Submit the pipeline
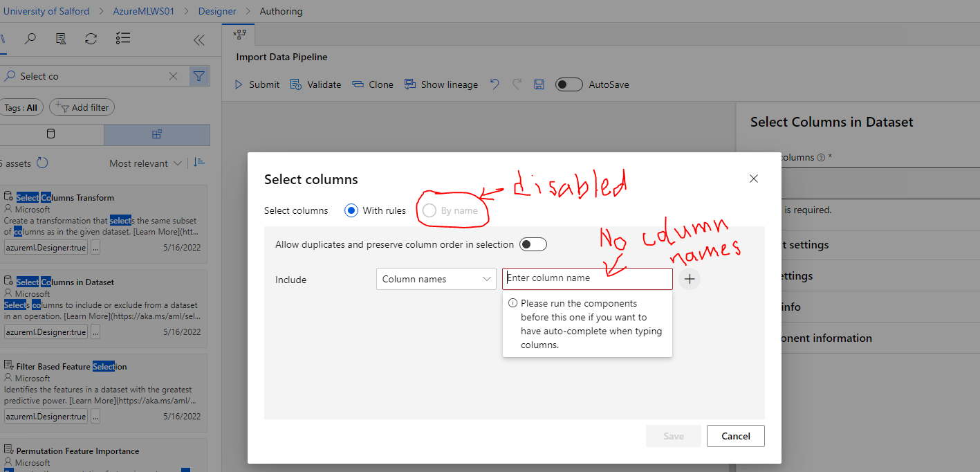980x472 pixels. (x=257, y=84)
